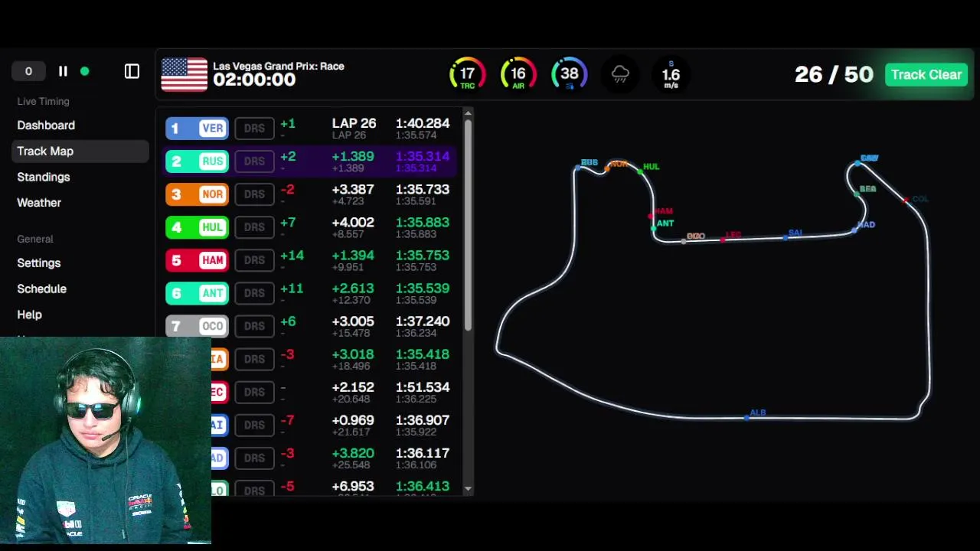The width and height of the screenshot is (980, 551).
Task: Click the DRS indicator in RUS's row
Action: [x=254, y=161]
